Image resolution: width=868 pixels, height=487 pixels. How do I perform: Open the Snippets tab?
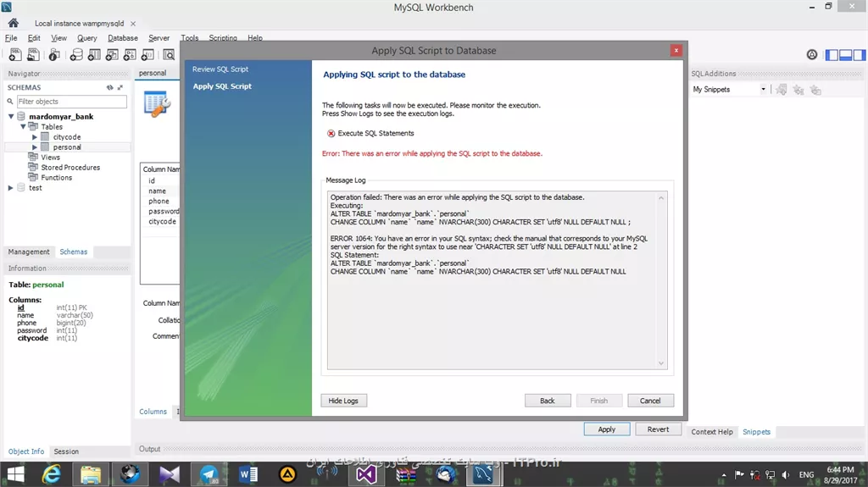pyautogui.click(x=756, y=432)
